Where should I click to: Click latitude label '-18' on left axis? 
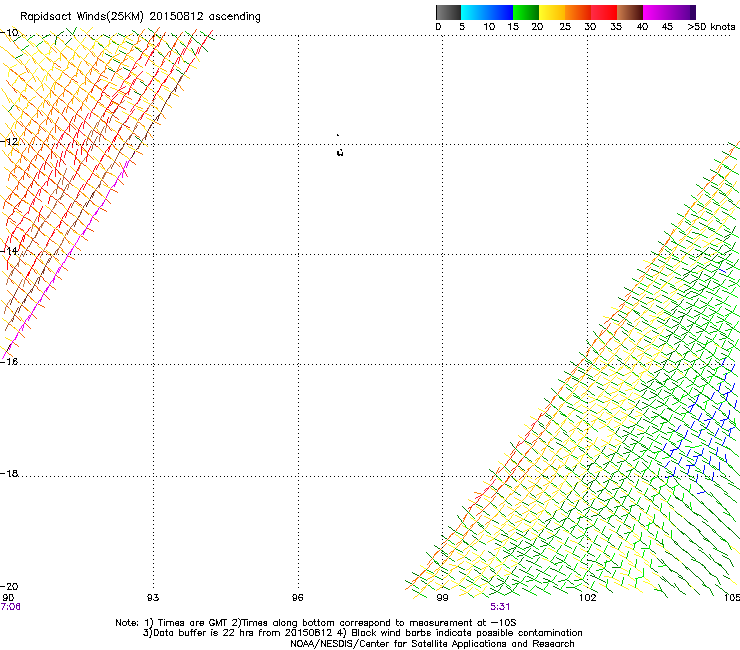9,473
